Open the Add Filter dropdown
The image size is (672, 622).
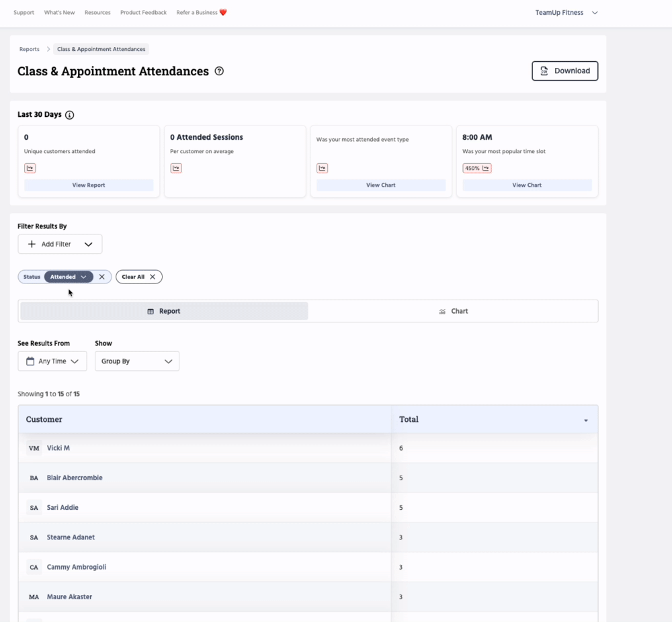[60, 245]
